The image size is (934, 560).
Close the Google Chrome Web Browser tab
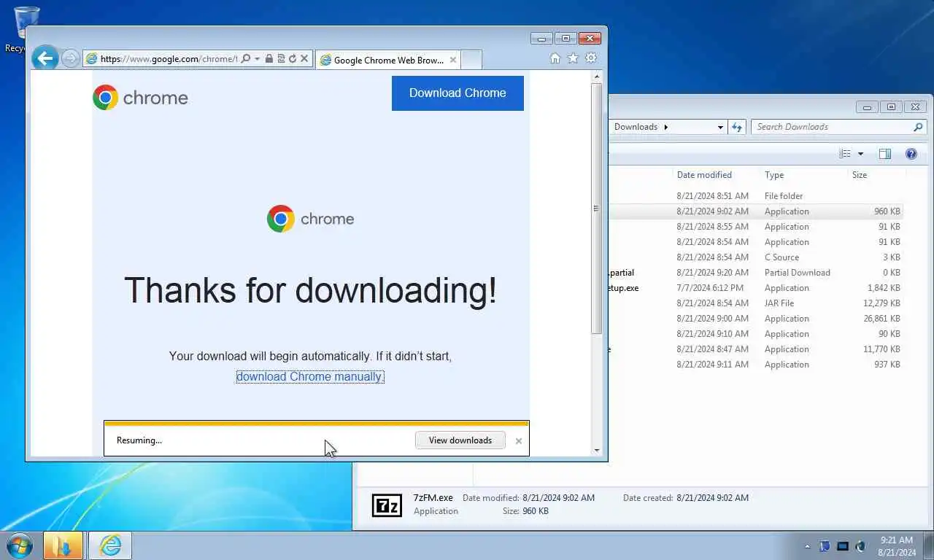tap(453, 60)
